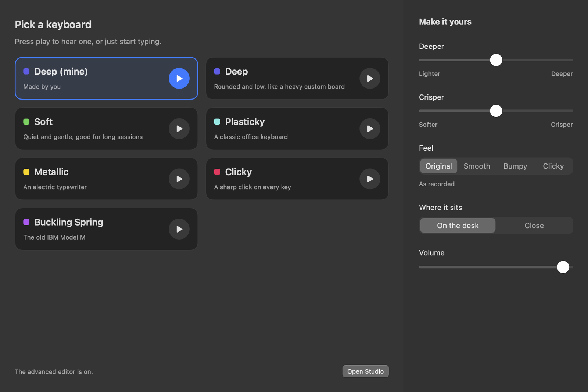Play the Metallic keyboard preview

point(179,179)
